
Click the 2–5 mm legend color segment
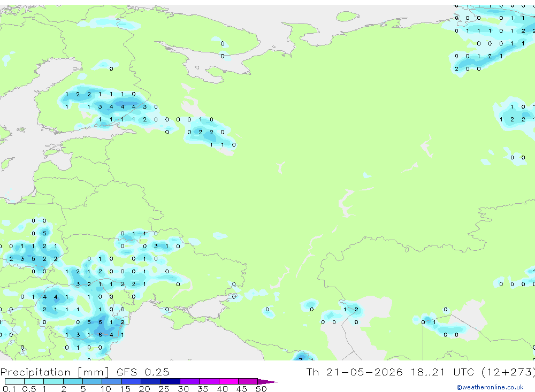(73, 381)
